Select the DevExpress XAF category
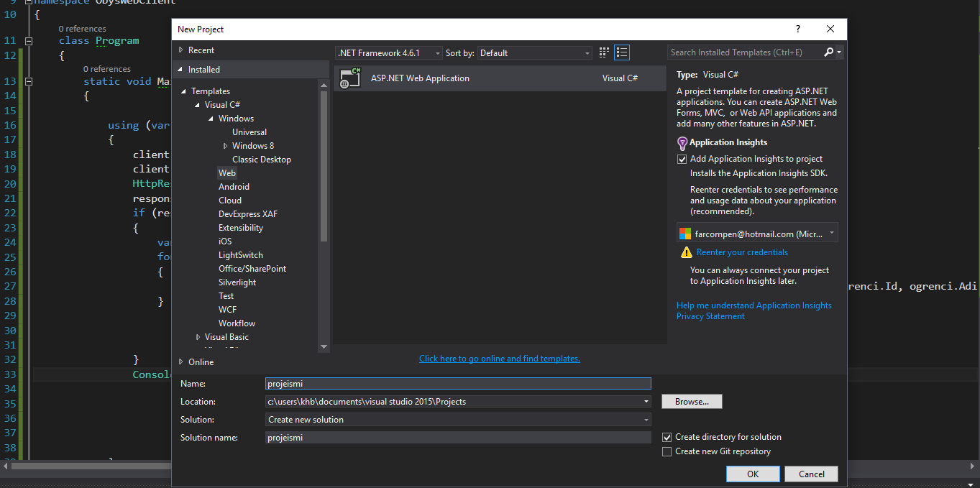 (248, 214)
